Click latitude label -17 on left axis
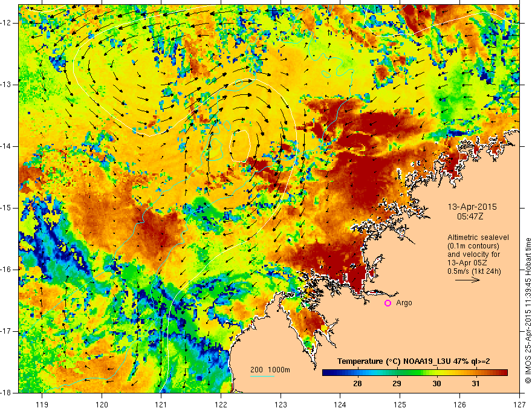Viewport: 532px width, 411px height. pos(7,331)
